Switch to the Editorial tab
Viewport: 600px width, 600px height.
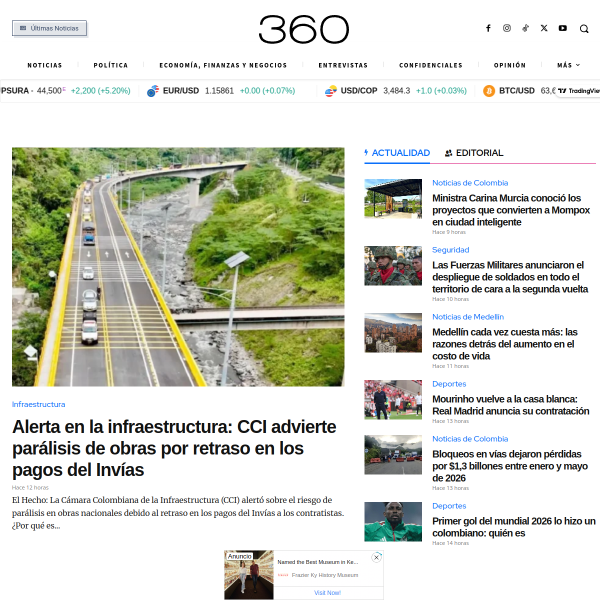coord(474,153)
